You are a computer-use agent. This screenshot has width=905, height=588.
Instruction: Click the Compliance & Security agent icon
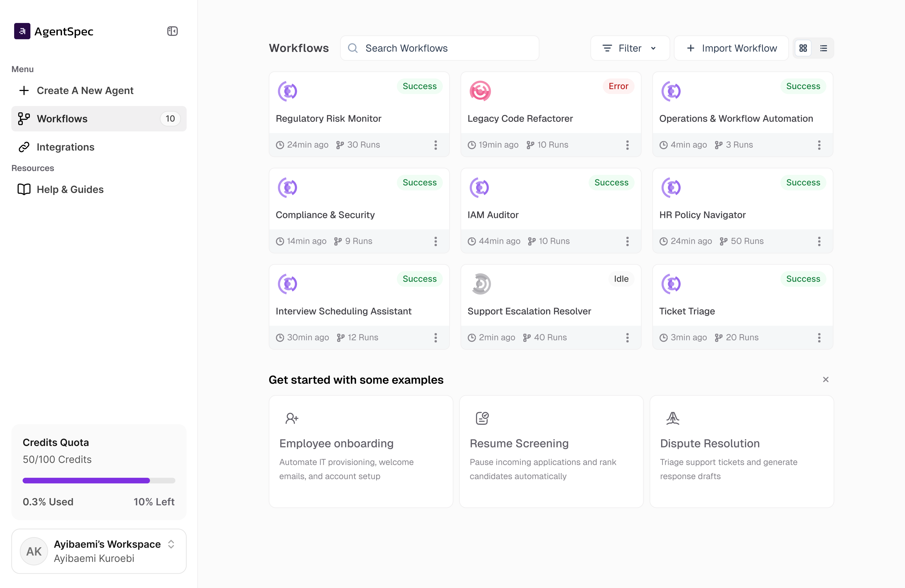(x=287, y=187)
